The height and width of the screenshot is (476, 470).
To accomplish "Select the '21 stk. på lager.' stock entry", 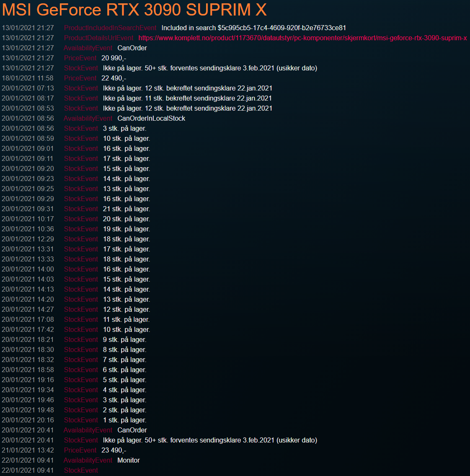I will (x=127, y=209).
